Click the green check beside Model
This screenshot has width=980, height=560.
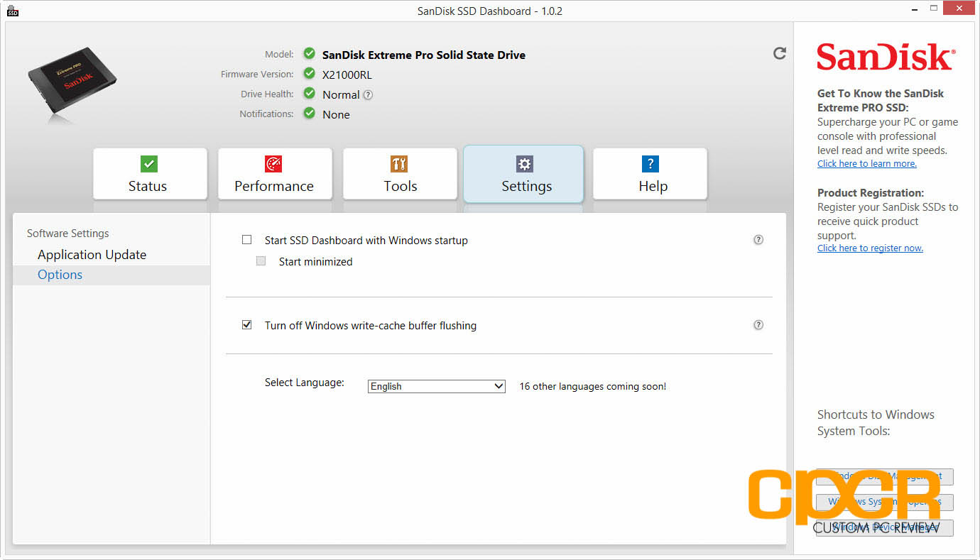(309, 54)
